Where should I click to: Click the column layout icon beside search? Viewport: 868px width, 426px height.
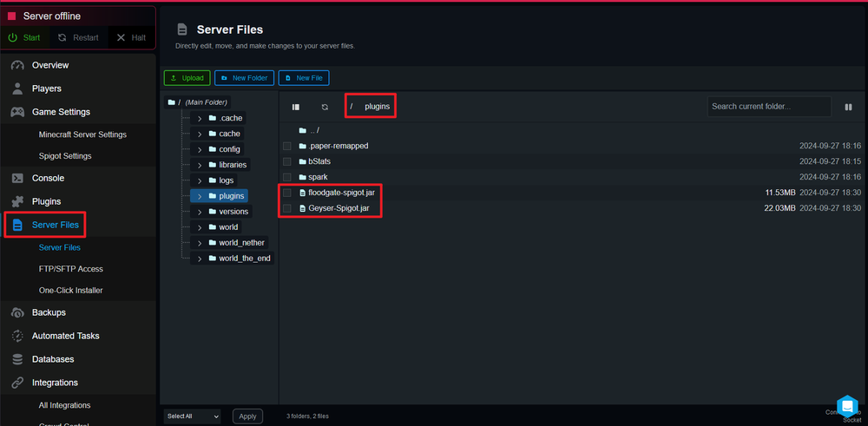(848, 107)
